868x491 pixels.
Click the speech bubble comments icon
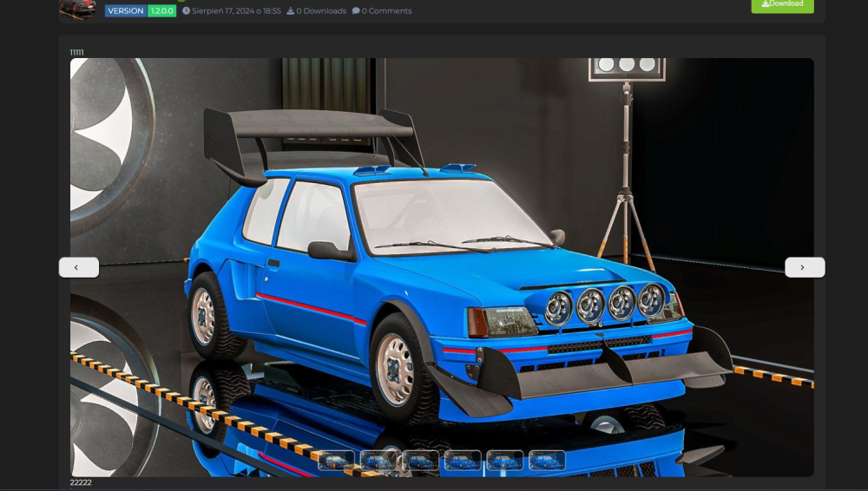356,11
